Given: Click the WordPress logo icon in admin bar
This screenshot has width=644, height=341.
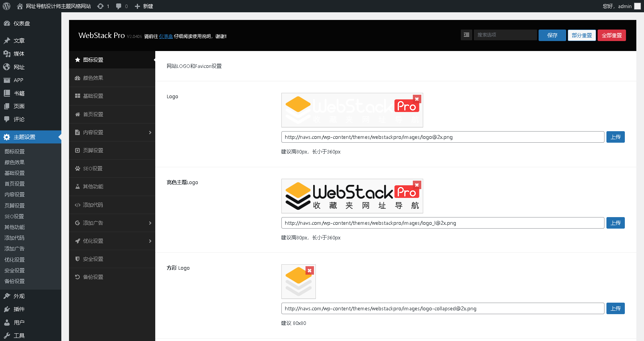Looking at the screenshot, I should [x=7, y=6].
